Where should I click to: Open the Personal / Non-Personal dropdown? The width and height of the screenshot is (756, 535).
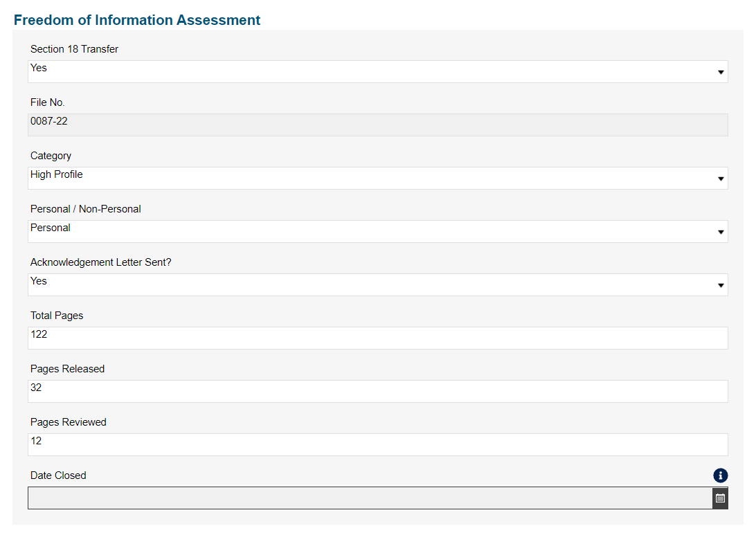click(377, 231)
